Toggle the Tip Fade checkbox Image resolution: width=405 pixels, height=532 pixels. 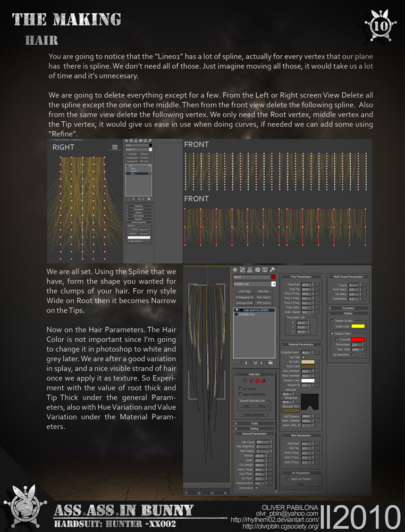pyautogui.click(x=303, y=358)
